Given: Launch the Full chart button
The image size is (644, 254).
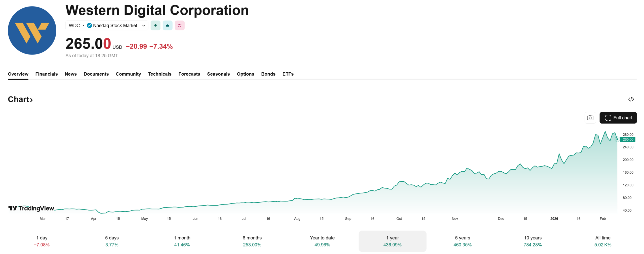Looking at the screenshot, I should coord(618,118).
